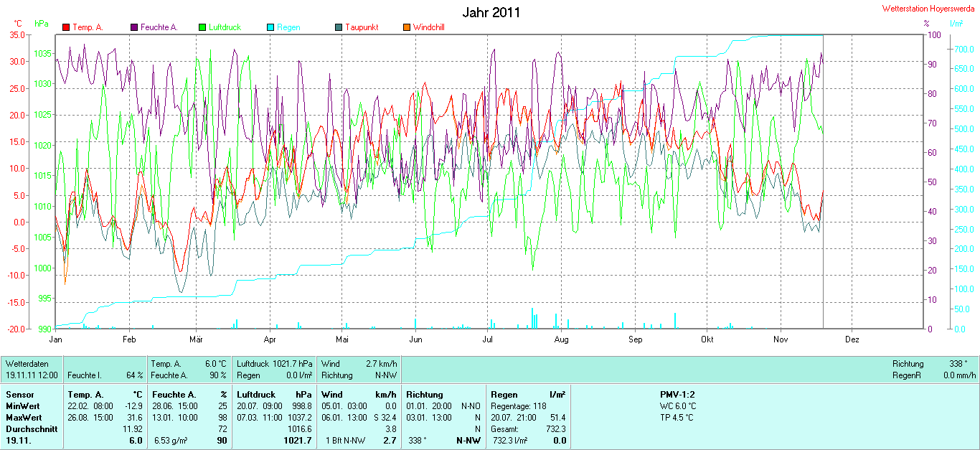
Task: Click the green Luftdruck legend swatch
Action: point(202,27)
